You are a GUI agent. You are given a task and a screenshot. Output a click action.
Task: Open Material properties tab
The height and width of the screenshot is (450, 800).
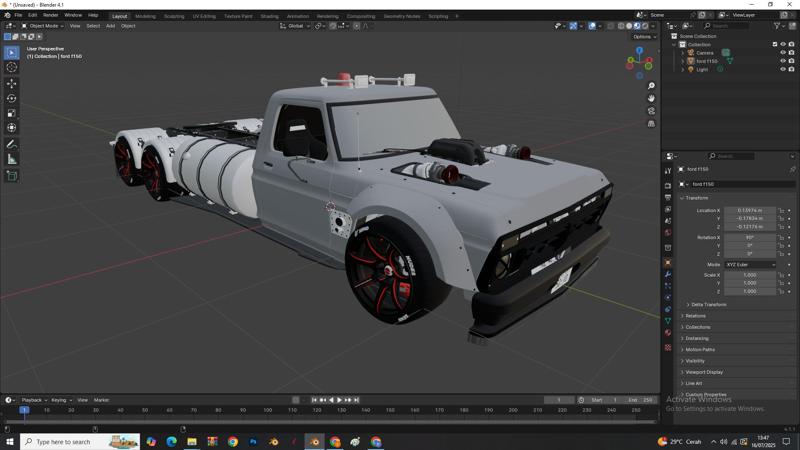668,333
